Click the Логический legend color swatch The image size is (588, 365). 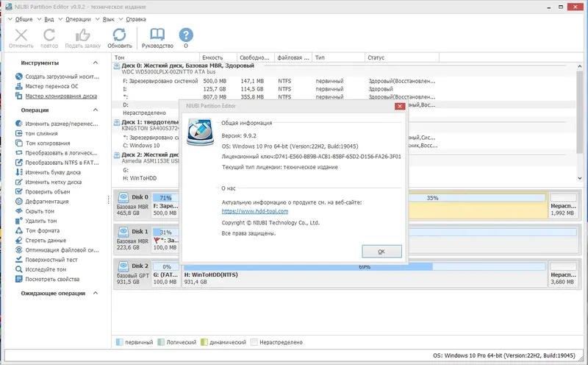[x=161, y=342]
